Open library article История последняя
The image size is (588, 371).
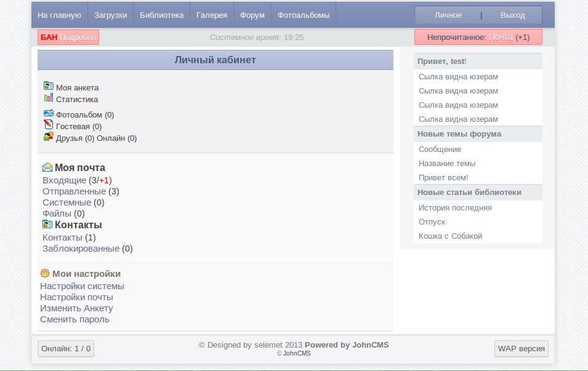tap(455, 208)
